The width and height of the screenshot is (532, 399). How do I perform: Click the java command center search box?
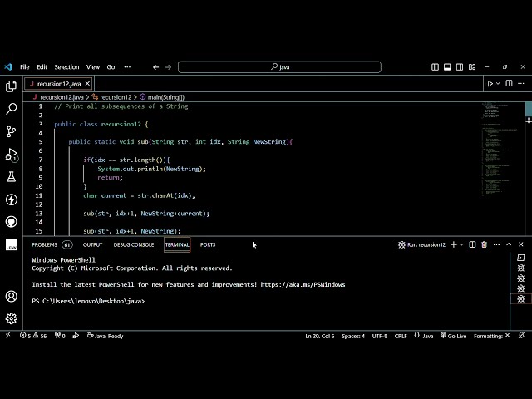tap(279, 67)
